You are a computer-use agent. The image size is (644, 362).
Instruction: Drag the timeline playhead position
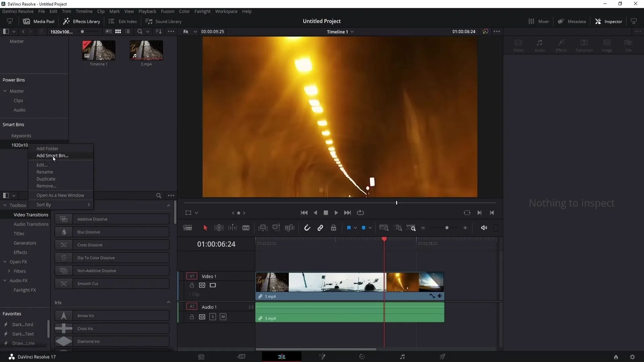(x=384, y=239)
